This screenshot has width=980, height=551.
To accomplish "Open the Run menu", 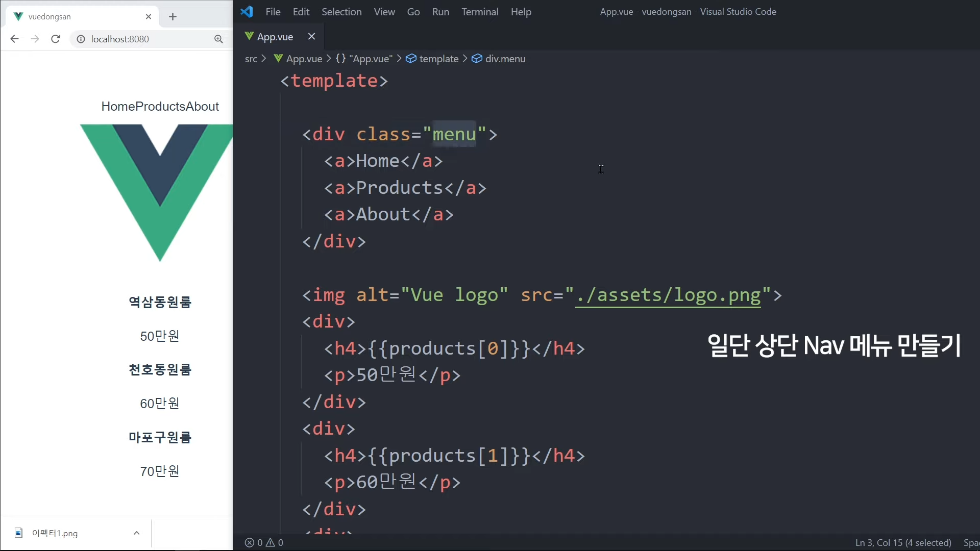I will click(x=440, y=12).
